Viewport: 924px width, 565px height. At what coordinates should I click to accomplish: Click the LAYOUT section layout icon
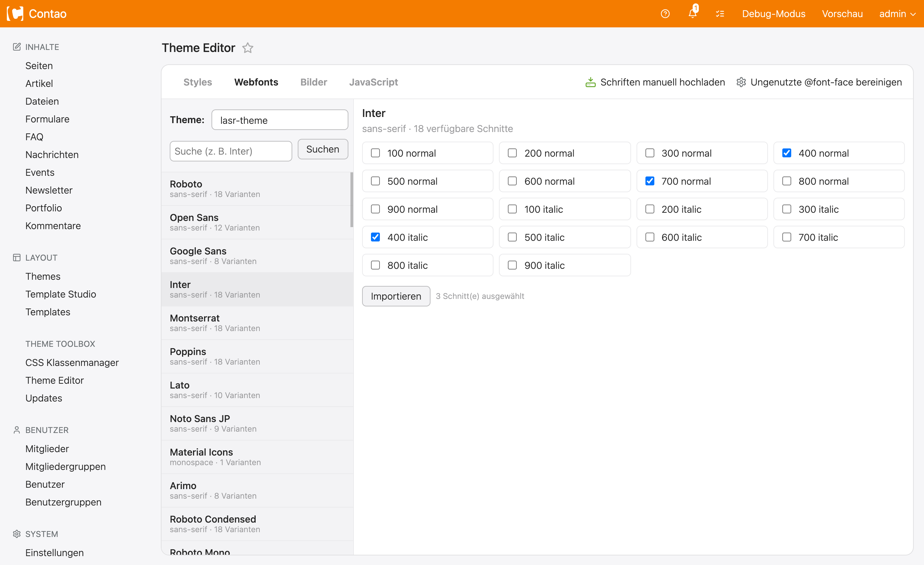click(x=16, y=258)
